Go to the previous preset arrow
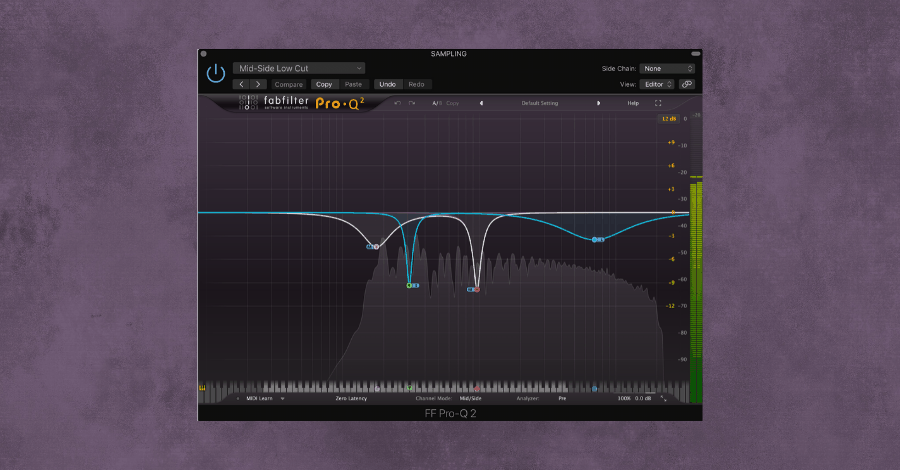 tap(241, 84)
